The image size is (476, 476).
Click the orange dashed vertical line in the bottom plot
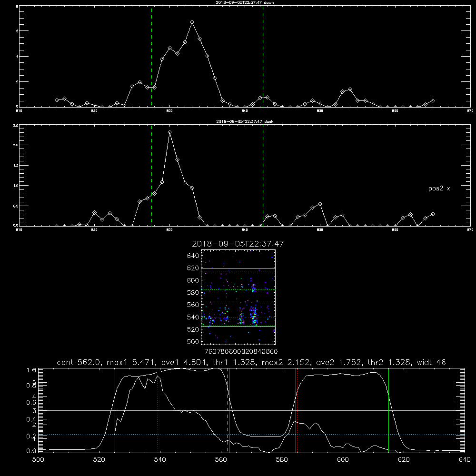[228, 410]
